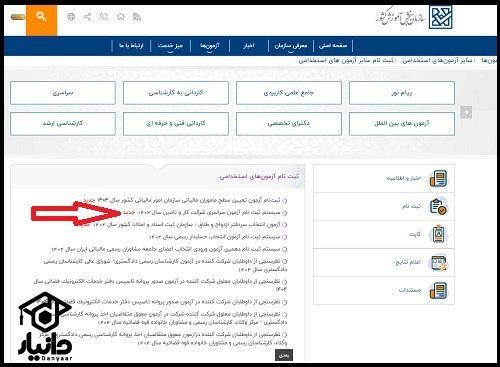Open the مستندات documents icon in sidebar
This screenshot has width=500, height=367.
click(438, 291)
